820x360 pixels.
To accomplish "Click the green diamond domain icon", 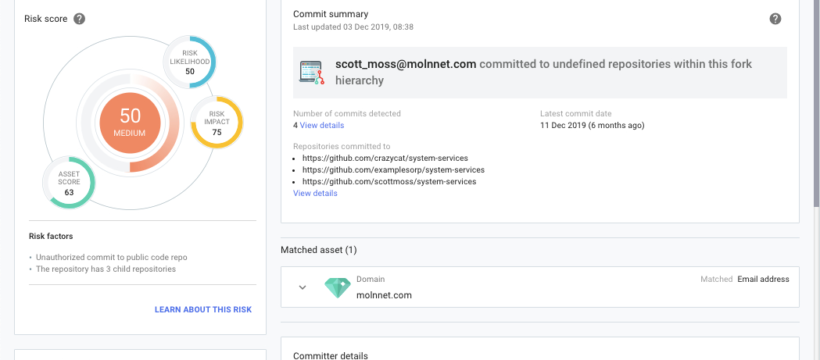I will pos(337,287).
